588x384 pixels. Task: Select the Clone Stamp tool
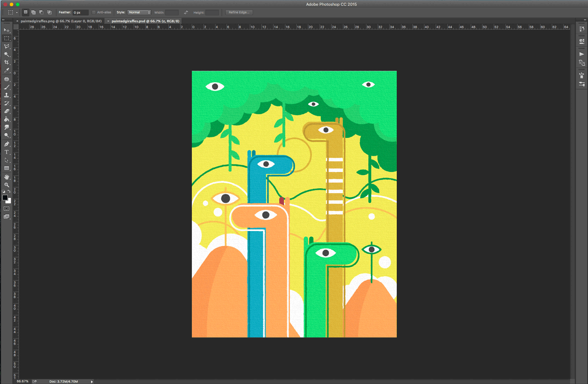point(7,95)
